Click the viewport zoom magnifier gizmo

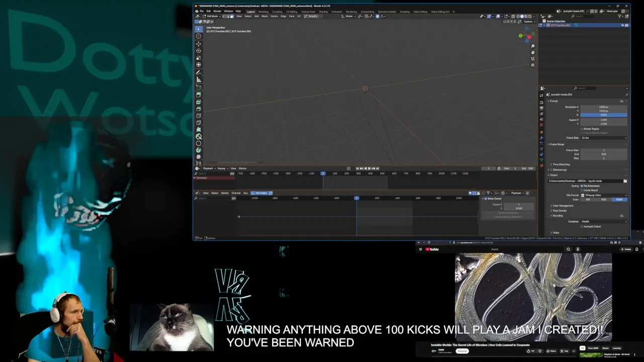pos(533,46)
